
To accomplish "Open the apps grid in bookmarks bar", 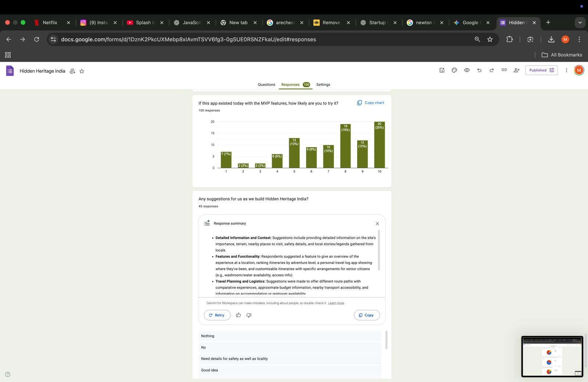I will click(8, 55).
